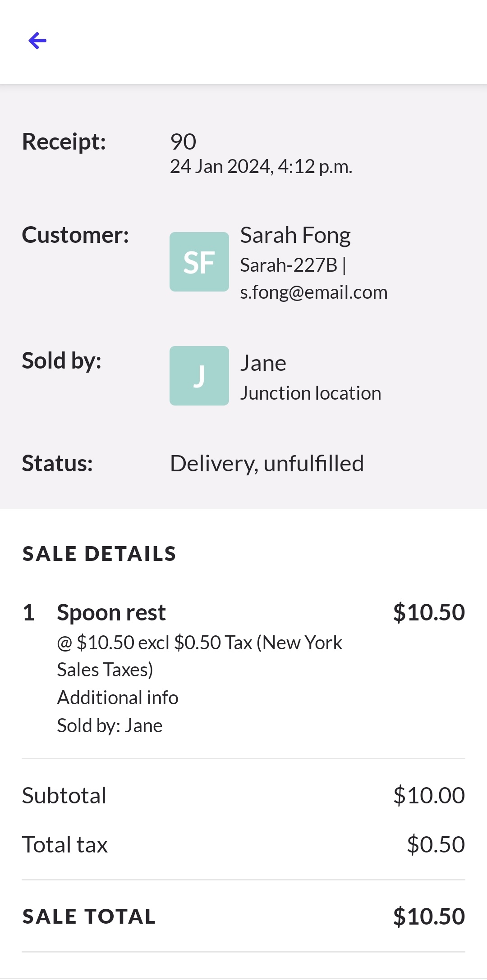Image resolution: width=487 pixels, height=980 pixels.
Task: Tap receipt number 90
Action: pos(183,141)
